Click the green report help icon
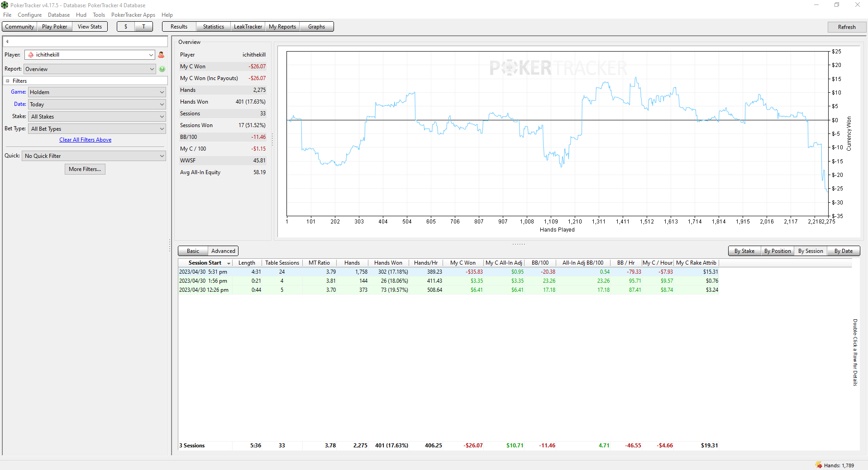The width and height of the screenshot is (868, 470). (162, 69)
